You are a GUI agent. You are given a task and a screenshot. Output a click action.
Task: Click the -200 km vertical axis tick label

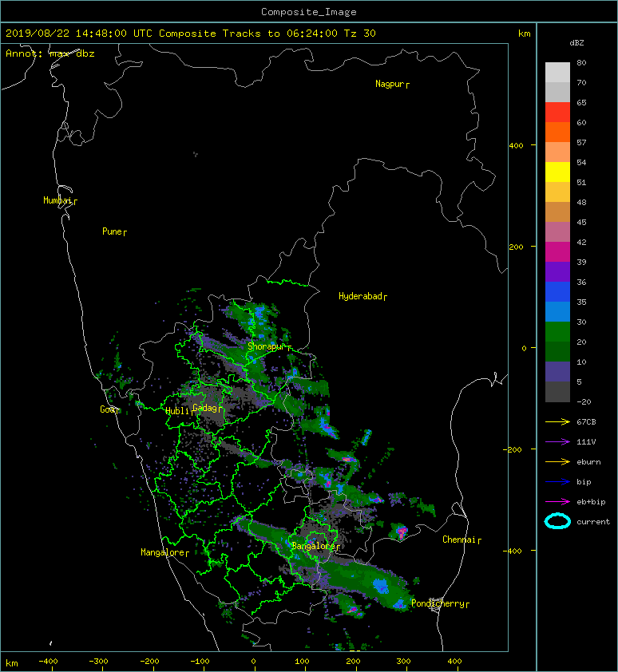click(x=513, y=449)
